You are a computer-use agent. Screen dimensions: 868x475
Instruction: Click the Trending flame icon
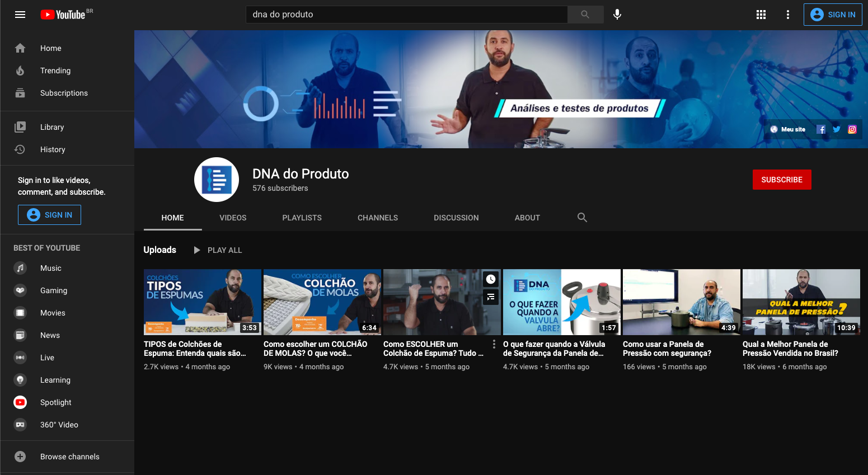point(20,70)
